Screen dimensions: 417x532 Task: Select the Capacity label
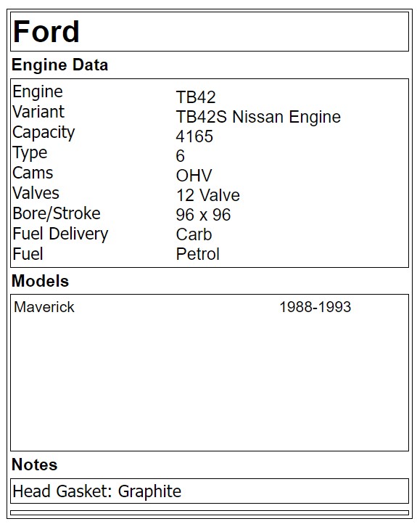44,133
